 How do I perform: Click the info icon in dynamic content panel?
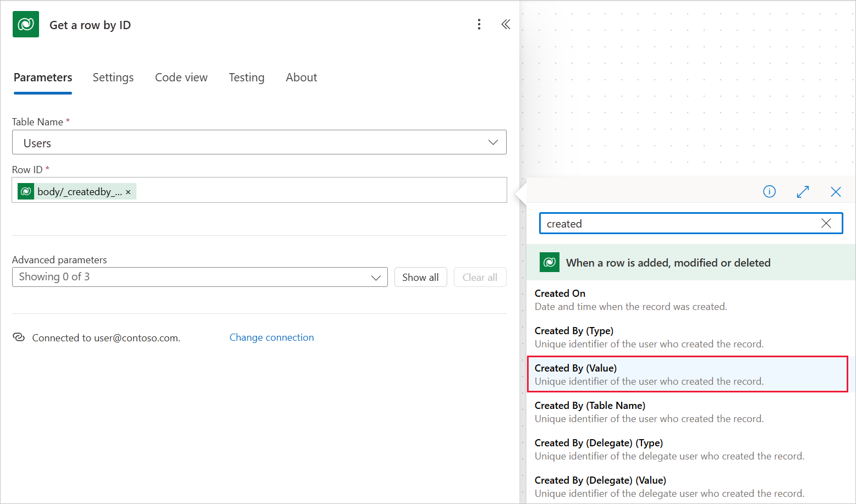coord(769,191)
